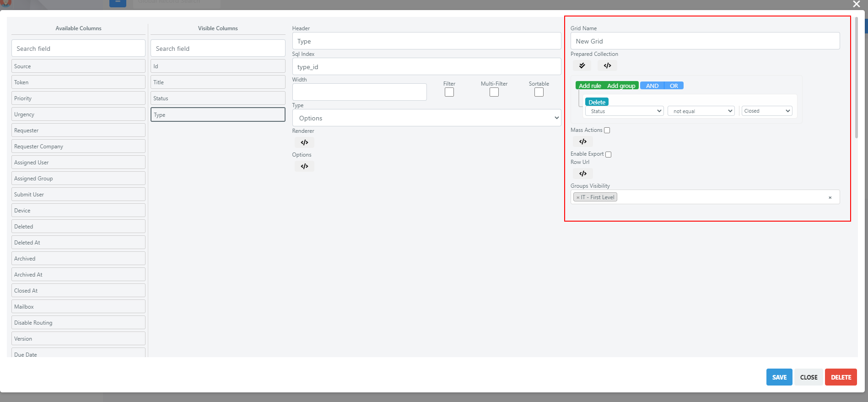Close the dialog with the X icon

[x=857, y=4]
